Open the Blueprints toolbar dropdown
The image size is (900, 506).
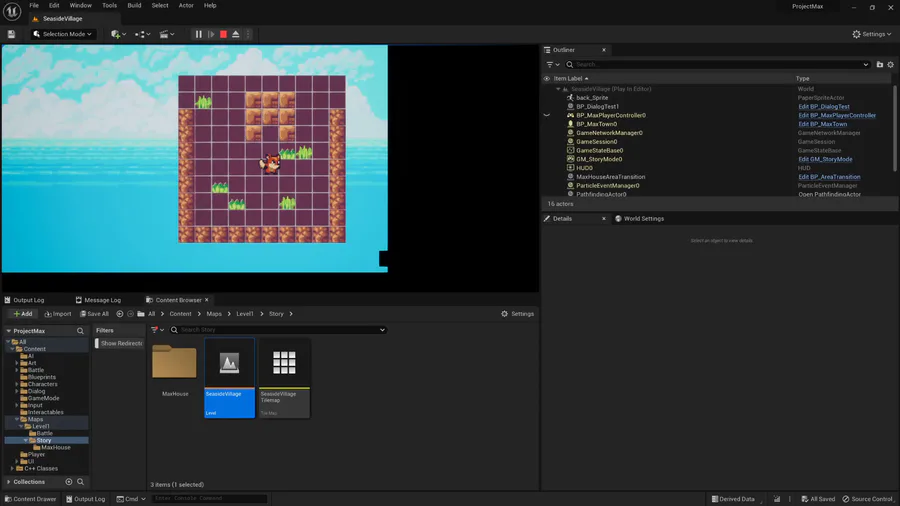pos(142,34)
